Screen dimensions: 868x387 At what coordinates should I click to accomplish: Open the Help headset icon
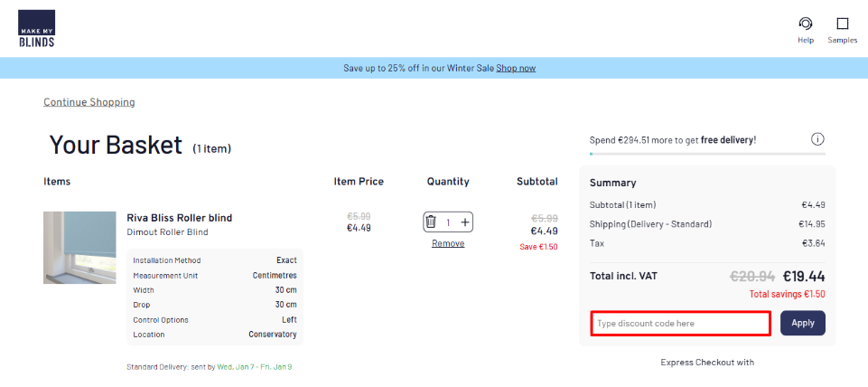click(x=805, y=24)
